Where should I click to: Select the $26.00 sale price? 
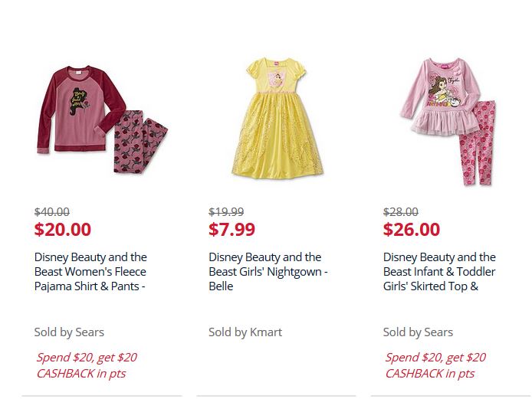coord(412,230)
